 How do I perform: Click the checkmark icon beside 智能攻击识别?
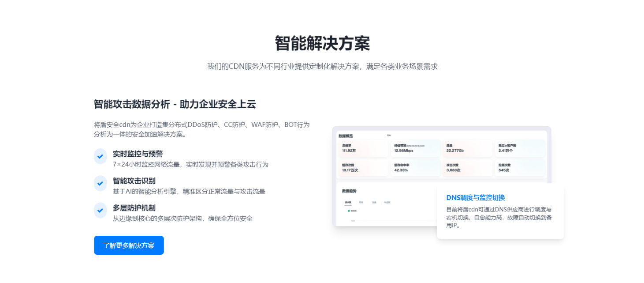[x=101, y=183]
